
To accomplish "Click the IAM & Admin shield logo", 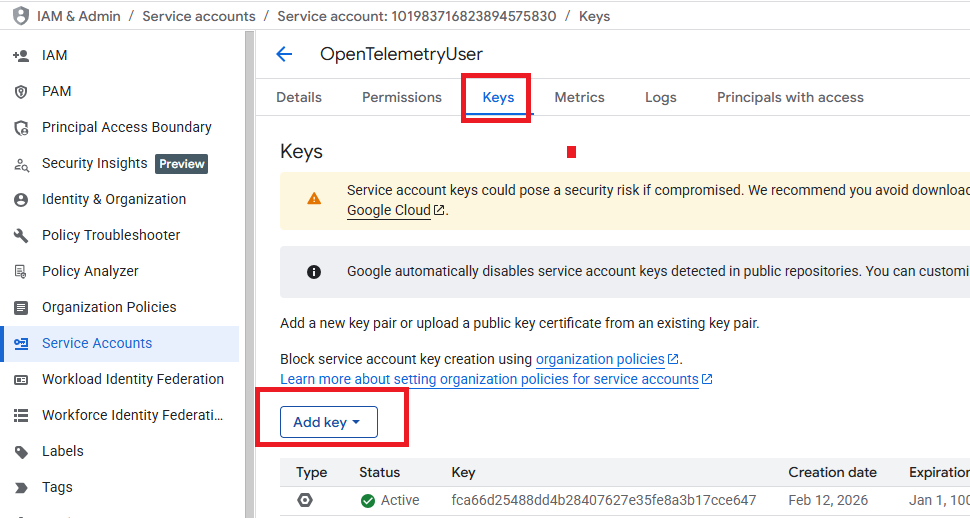I will pyautogui.click(x=20, y=16).
